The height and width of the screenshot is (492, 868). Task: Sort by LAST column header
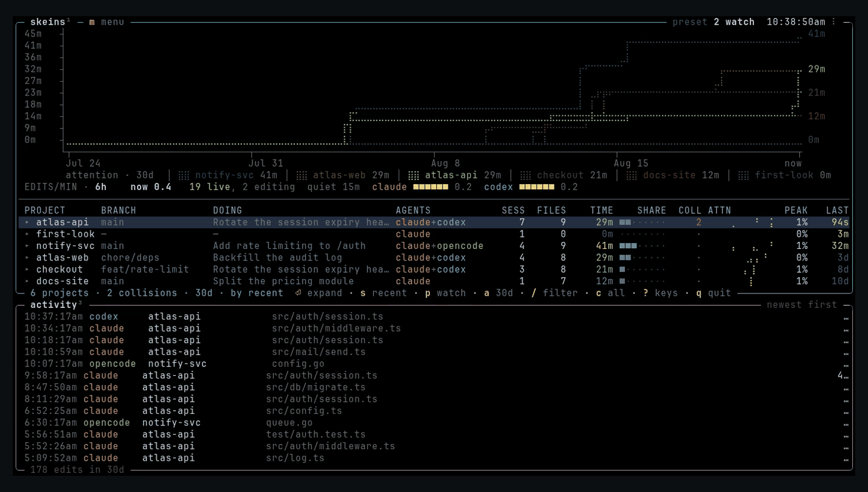click(837, 211)
